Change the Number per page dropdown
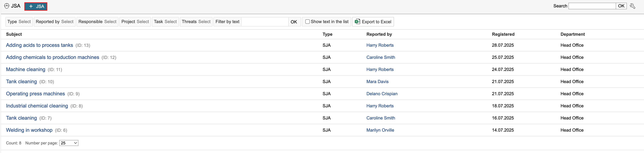 click(x=69, y=143)
